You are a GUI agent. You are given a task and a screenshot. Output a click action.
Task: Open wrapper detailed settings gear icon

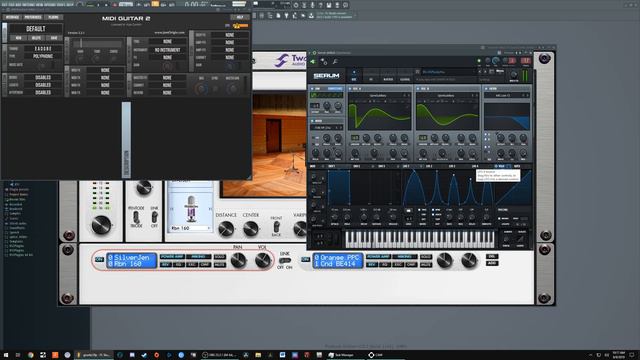pos(324,62)
